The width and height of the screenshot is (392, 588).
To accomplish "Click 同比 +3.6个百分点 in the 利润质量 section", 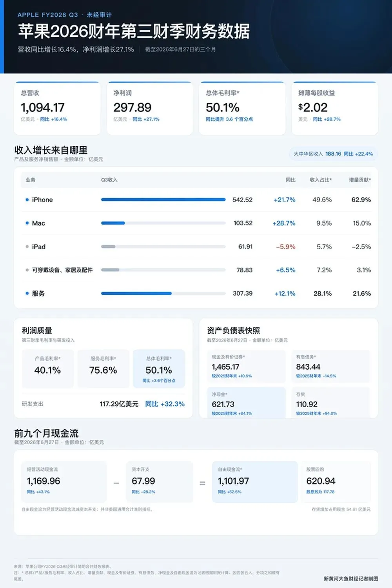I will click(159, 381).
